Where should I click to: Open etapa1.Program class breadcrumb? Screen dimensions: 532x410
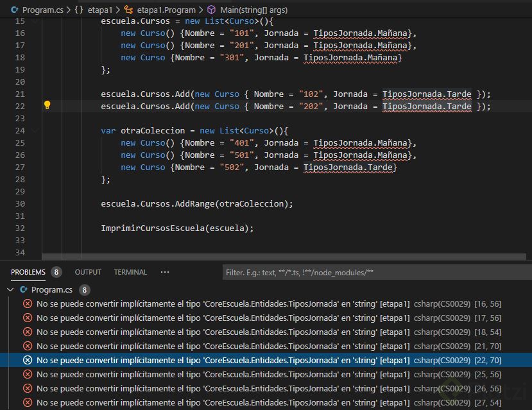pos(166,10)
